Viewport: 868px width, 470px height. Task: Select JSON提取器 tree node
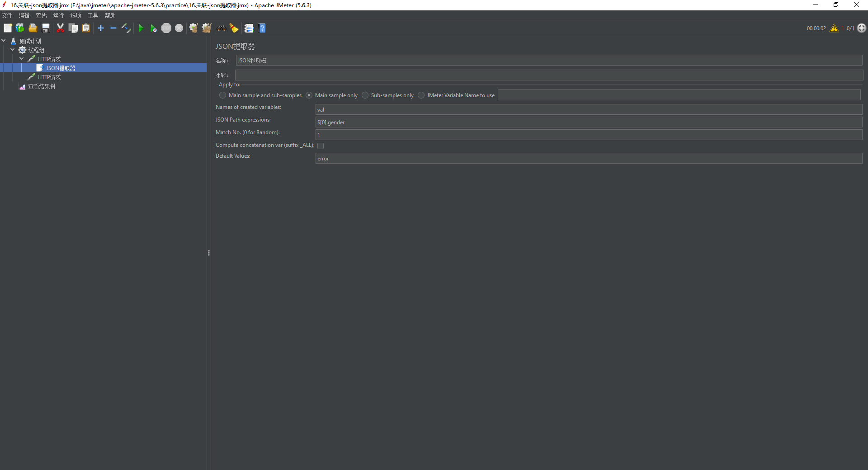61,68
